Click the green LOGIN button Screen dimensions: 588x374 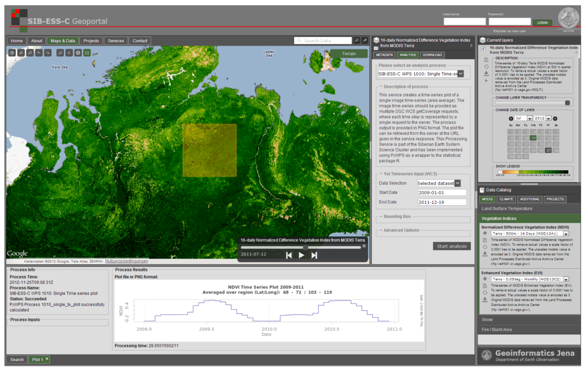pos(542,23)
